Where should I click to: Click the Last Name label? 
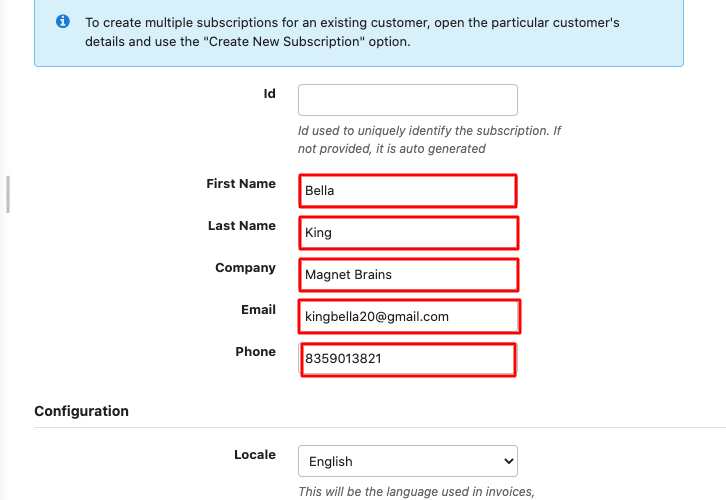[x=242, y=226]
